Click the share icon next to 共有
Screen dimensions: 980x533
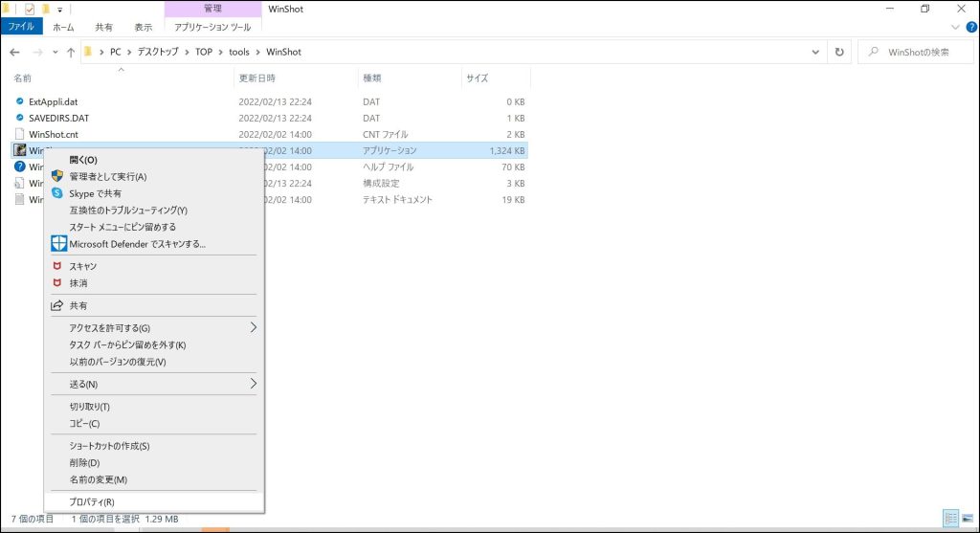click(57, 306)
